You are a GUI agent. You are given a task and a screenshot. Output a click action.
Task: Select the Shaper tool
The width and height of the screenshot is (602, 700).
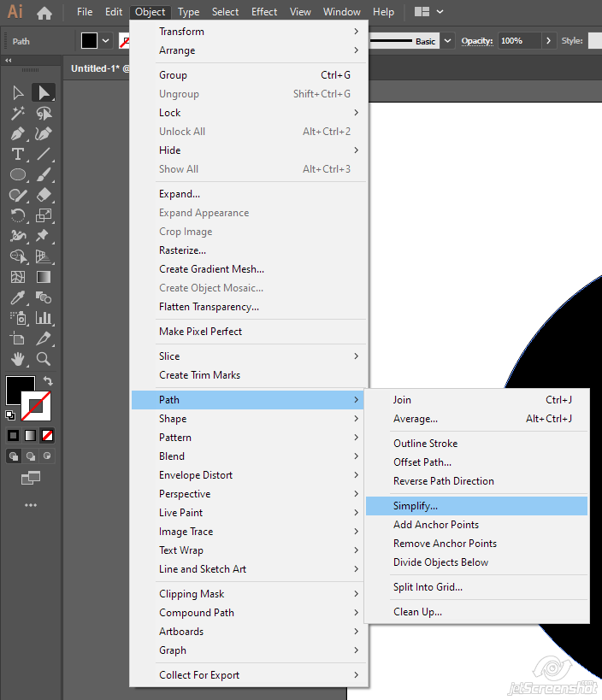18,195
